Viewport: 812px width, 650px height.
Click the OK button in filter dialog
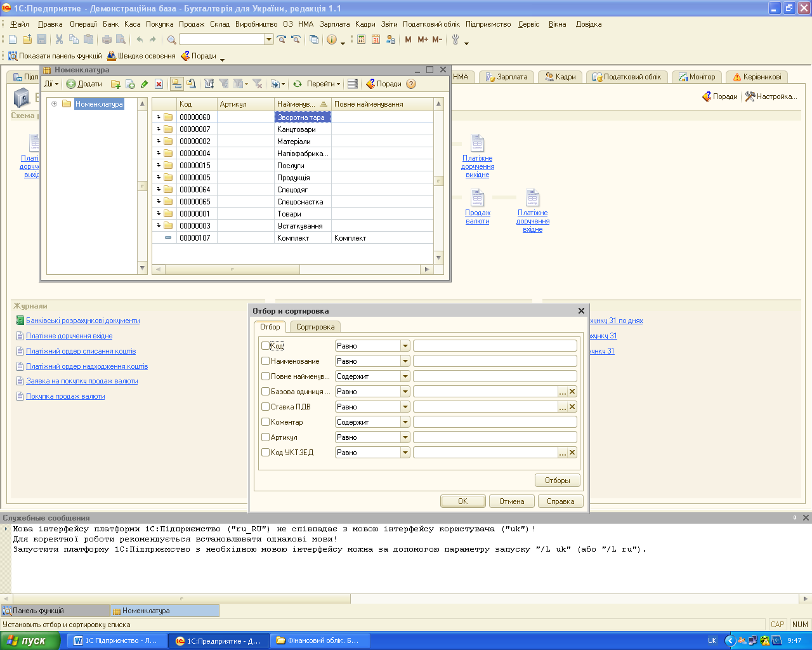(463, 501)
